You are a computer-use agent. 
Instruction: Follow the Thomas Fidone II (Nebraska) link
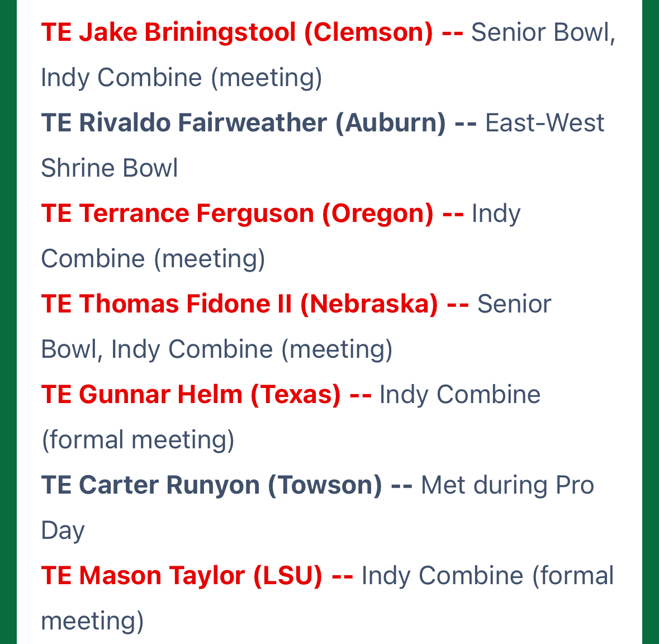239,304
